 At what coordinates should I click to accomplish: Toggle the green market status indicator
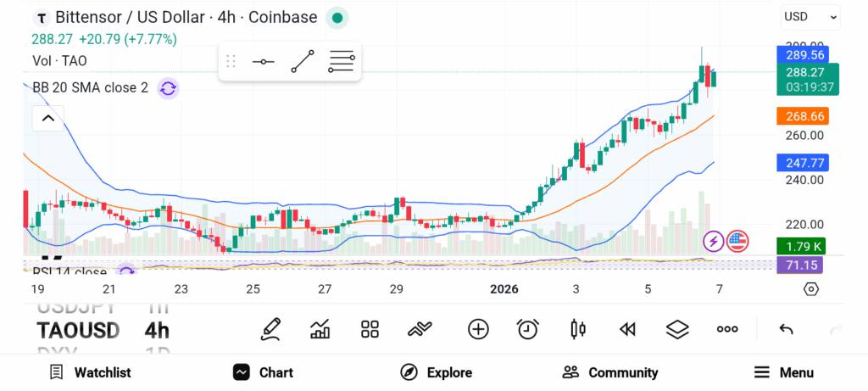[x=337, y=18]
